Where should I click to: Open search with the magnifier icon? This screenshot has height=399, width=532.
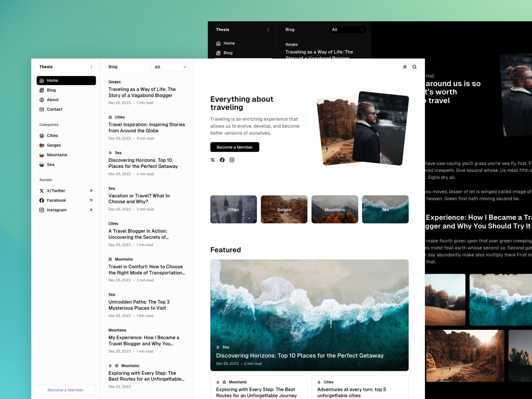point(414,67)
